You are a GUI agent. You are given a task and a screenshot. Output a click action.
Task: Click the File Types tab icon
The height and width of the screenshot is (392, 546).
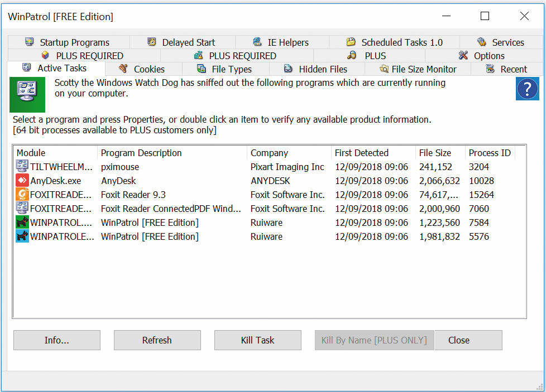click(x=202, y=69)
